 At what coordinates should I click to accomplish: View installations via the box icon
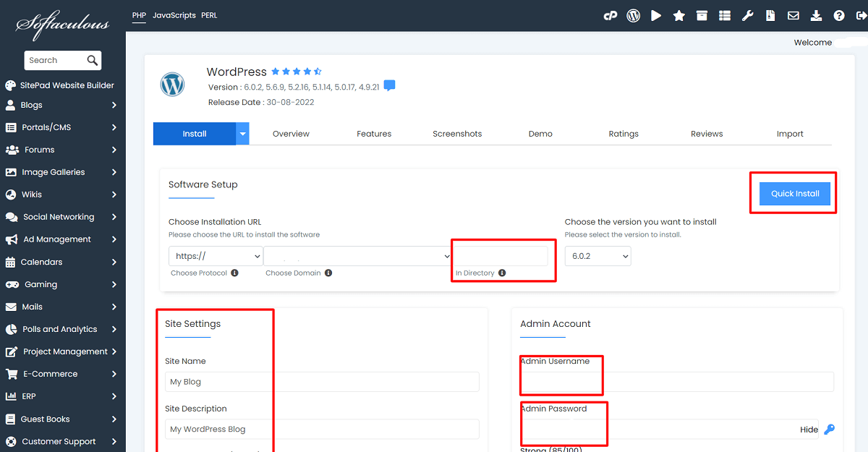point(702,15)
